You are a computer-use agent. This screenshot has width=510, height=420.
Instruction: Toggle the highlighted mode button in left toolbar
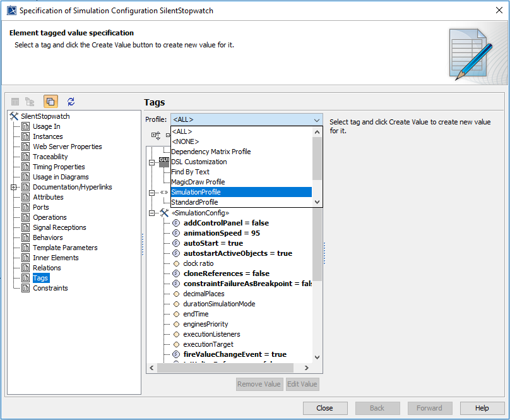point(50,102)
